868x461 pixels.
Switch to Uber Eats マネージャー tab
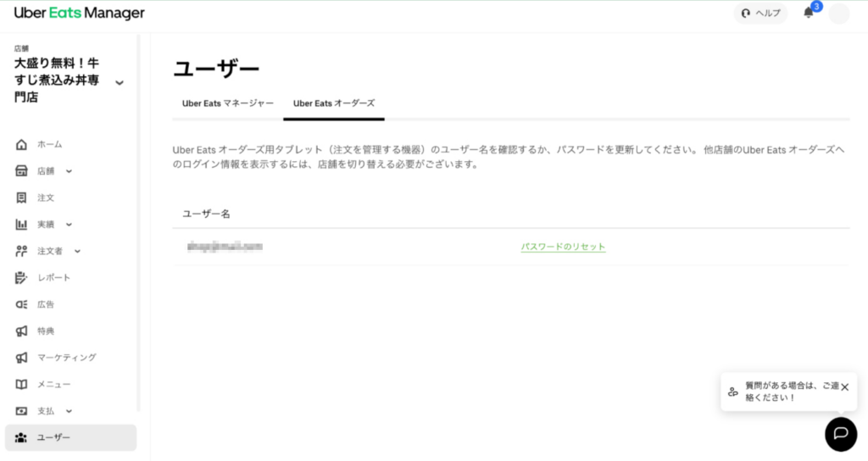(x=228, y=103)
